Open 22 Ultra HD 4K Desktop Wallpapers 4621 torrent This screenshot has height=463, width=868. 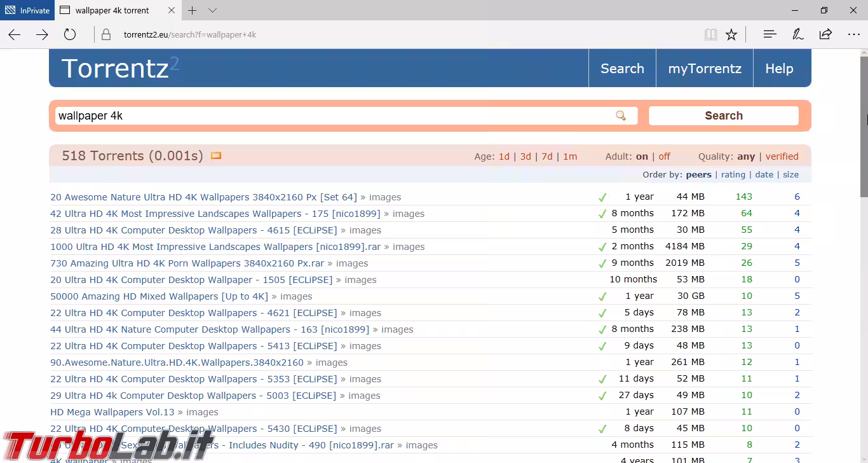[194, 313]
